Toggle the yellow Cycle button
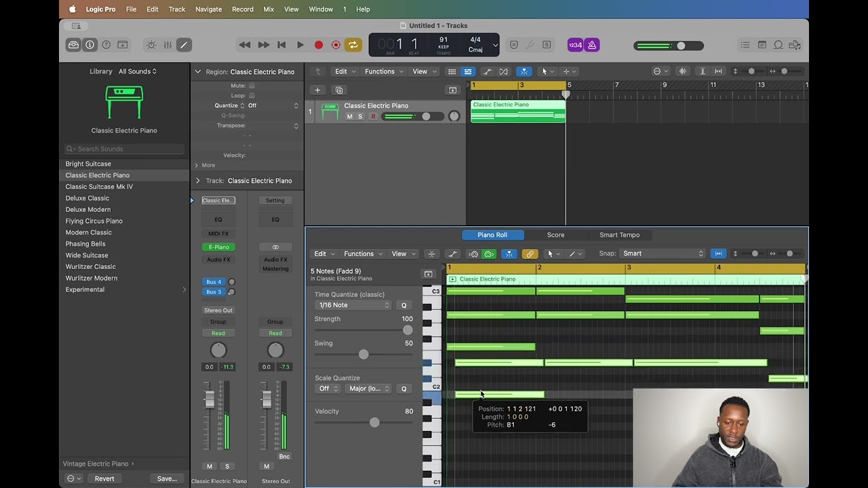Image resolution: width=868 pixels, height=488 pixels. pos(353,45)
